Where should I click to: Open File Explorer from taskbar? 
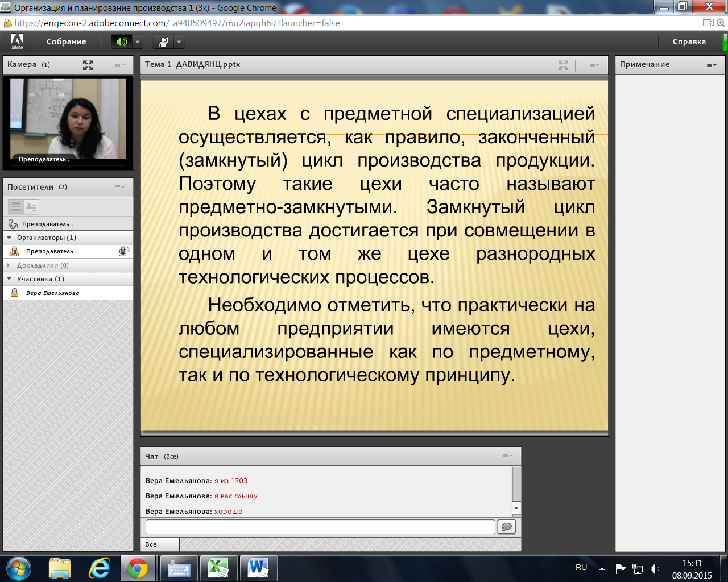click(x=60, y=568)
